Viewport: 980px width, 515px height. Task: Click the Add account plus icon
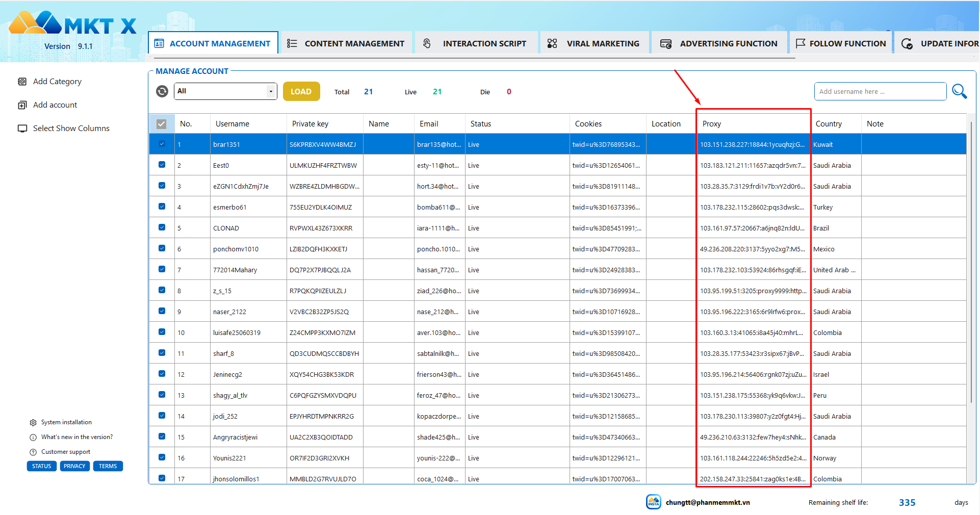(x=22, y=105)
